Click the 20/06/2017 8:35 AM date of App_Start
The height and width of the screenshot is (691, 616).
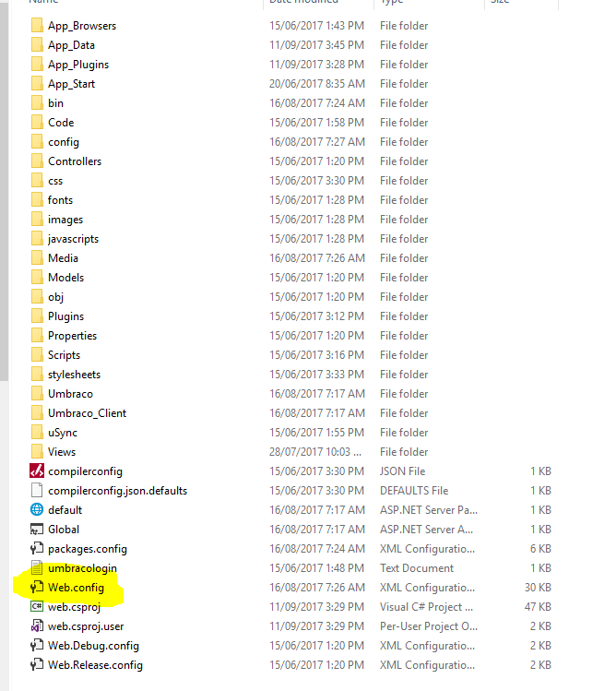317,84
